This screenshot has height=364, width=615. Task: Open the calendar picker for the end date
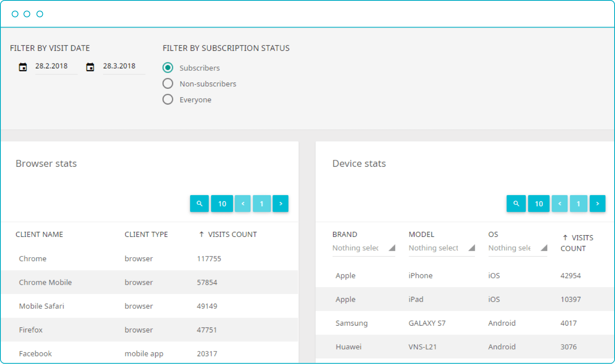[90, 67]
